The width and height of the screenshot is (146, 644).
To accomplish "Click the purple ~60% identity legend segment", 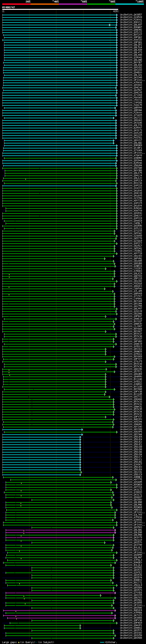I will tap(73, 4).
